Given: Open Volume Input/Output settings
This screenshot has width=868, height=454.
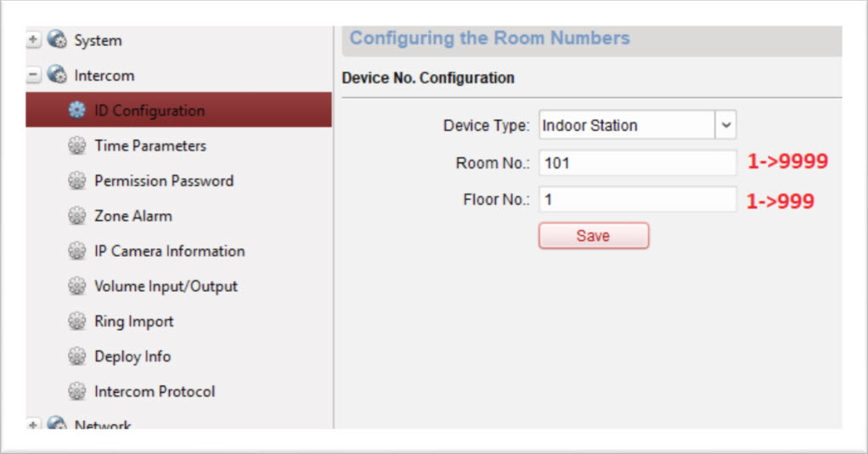Looking at the screenshot, I should pyautogui.click(x=166, y=287).
